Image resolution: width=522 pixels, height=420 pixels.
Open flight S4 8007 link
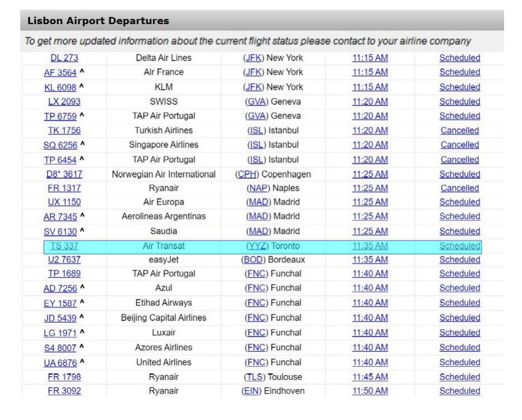click(x=60, y=348)
